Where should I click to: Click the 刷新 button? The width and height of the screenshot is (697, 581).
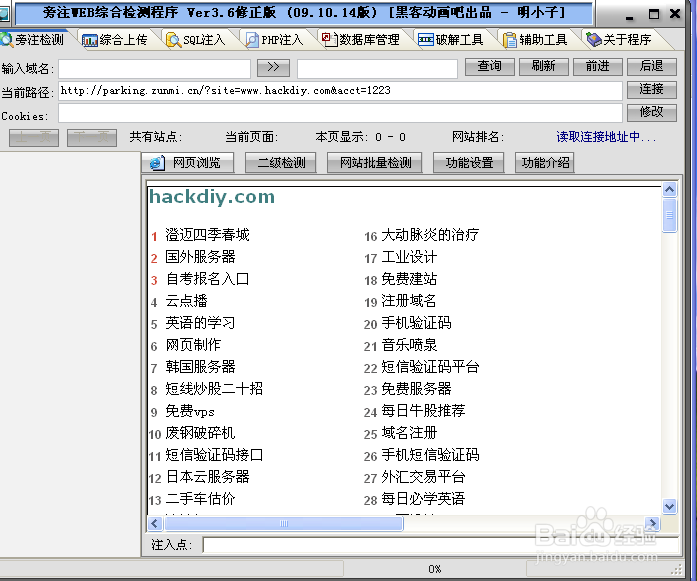pos(543,67)
